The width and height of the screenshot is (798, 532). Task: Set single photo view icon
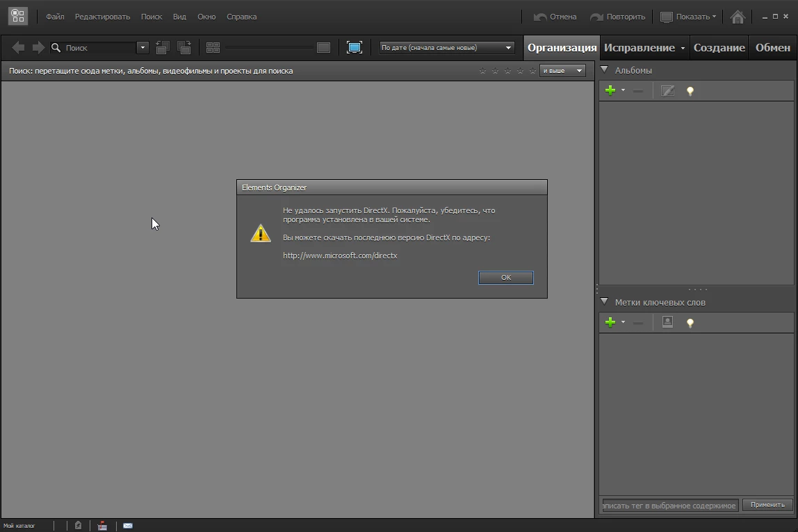tap(323, 48)
